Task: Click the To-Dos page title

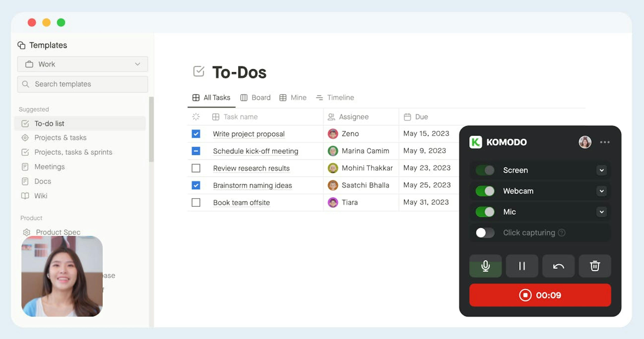Action: click(x=239, y=72)
